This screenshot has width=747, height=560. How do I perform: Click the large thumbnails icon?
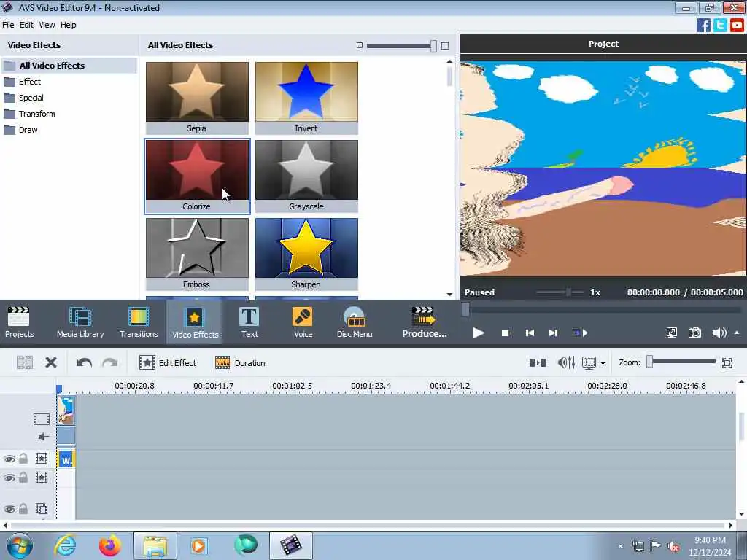(445, 46)
